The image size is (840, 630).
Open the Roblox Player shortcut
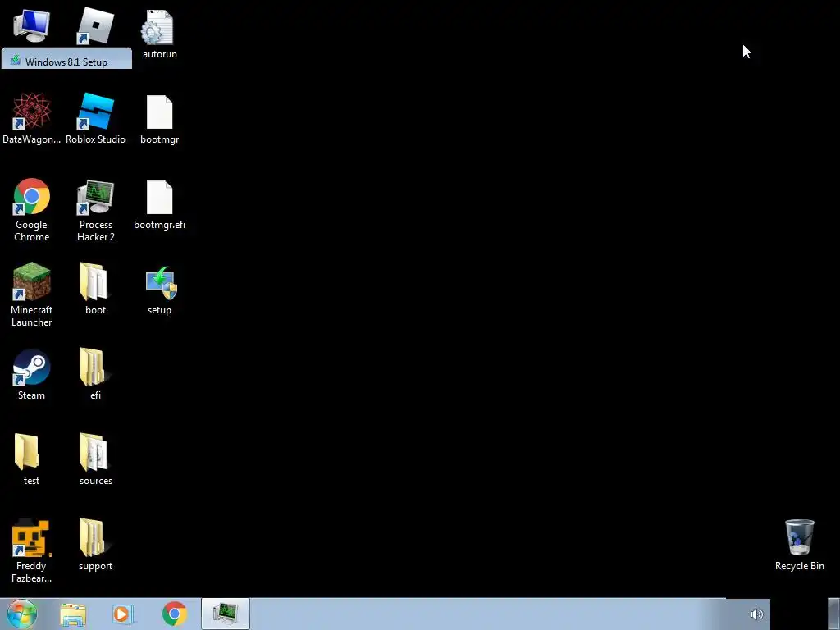pos(95,25)
